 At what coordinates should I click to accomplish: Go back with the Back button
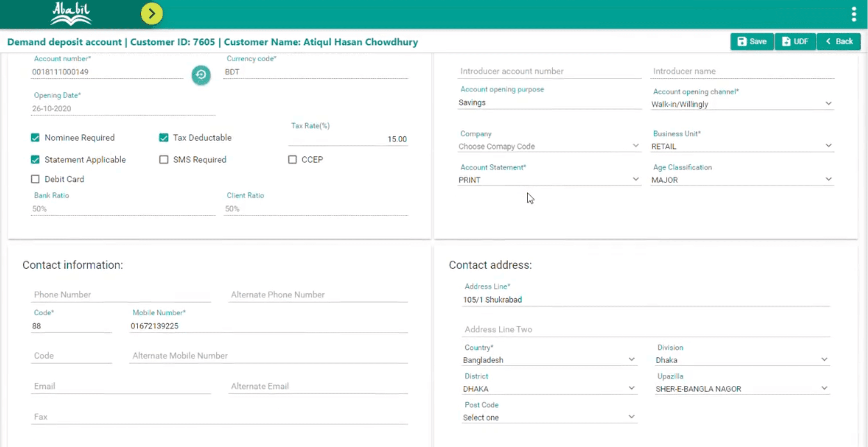click(839, 41)
